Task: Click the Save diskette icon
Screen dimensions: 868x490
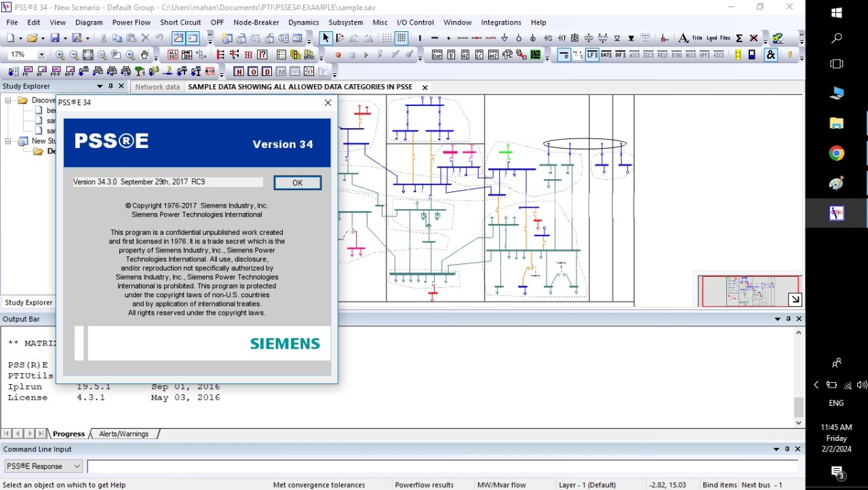Action: click(x=54, y=39)
